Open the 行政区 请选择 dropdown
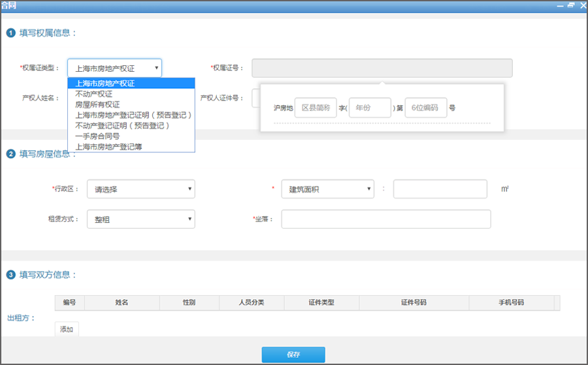The image size is (588, 365). click(x=141, y=189)
